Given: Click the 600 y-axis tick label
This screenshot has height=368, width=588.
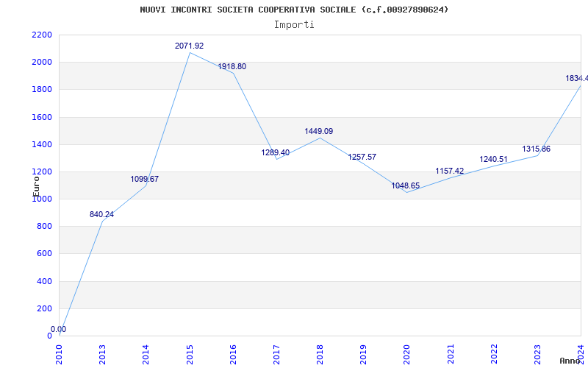Looking at the screenshot, I should 45,254.
